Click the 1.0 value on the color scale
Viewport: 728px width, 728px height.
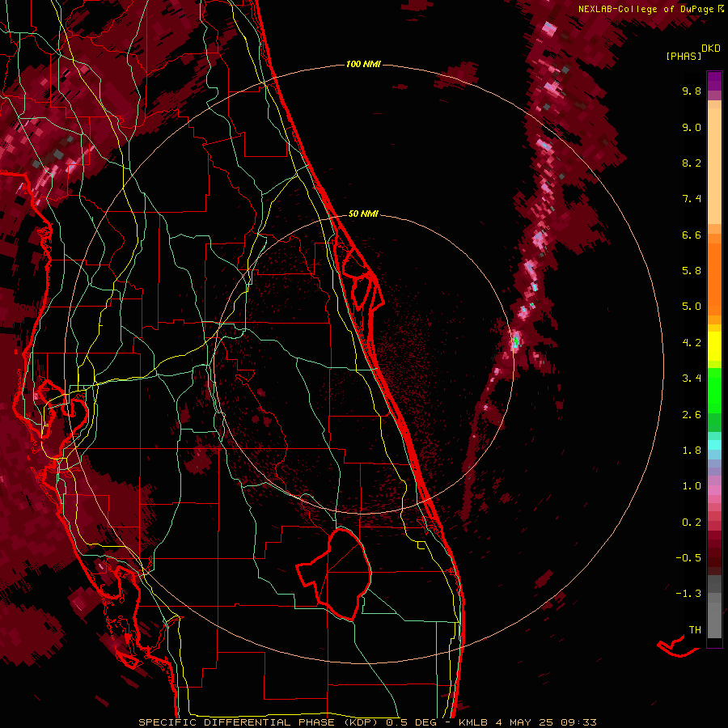tap(692, 486)
